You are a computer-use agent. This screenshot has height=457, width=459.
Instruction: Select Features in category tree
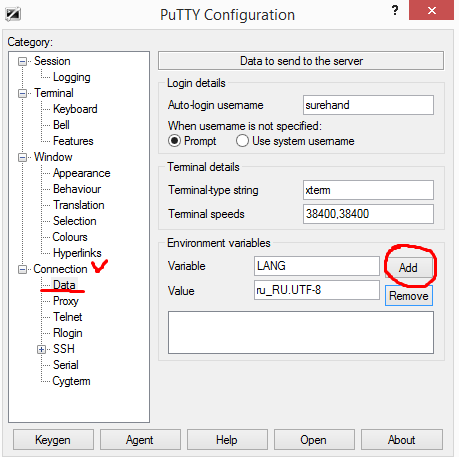73,141
